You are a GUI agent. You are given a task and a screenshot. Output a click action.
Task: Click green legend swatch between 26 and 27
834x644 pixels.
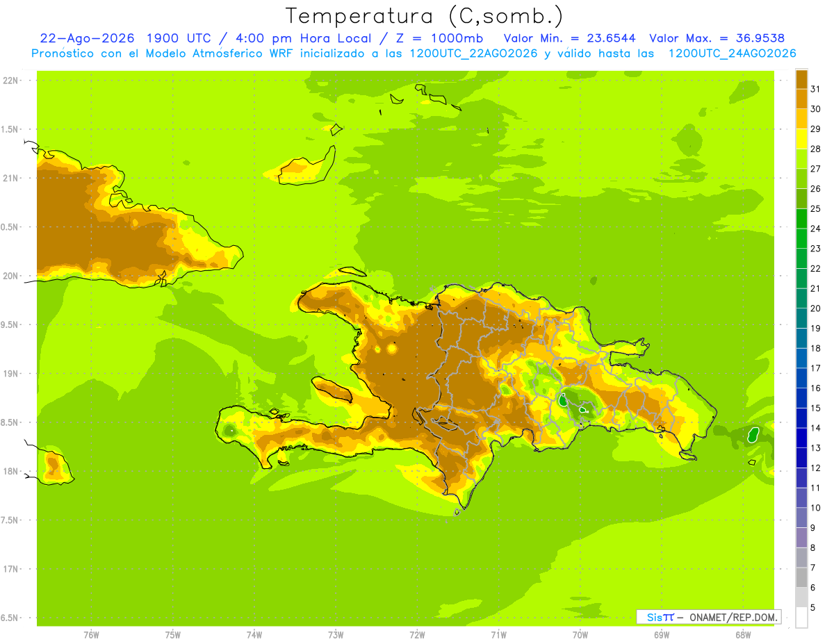pos(801,179)
